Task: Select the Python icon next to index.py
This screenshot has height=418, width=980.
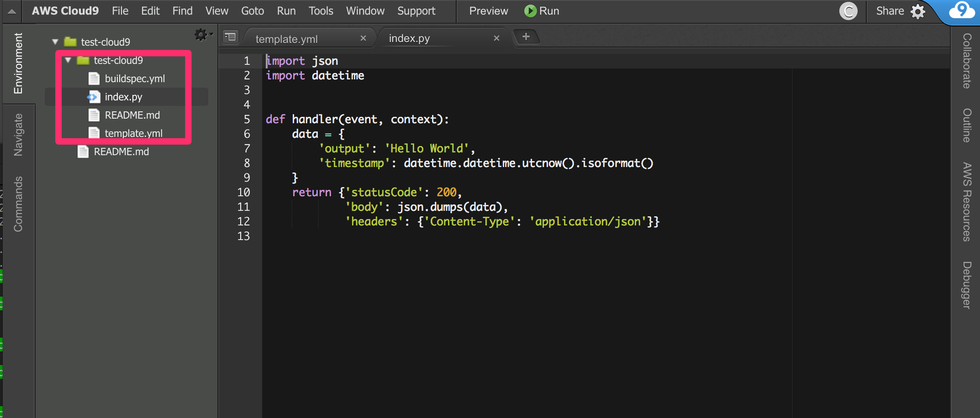Action: pyautogui.click(x=93, y=96)
